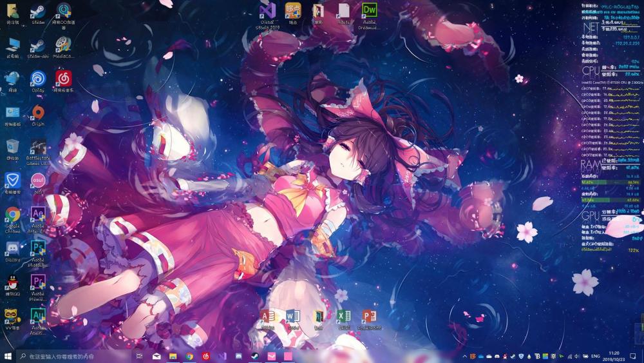Screen dimensions: 644x363
Task: Switch to Steam on the taskbar
Action: tap(255, 356)
